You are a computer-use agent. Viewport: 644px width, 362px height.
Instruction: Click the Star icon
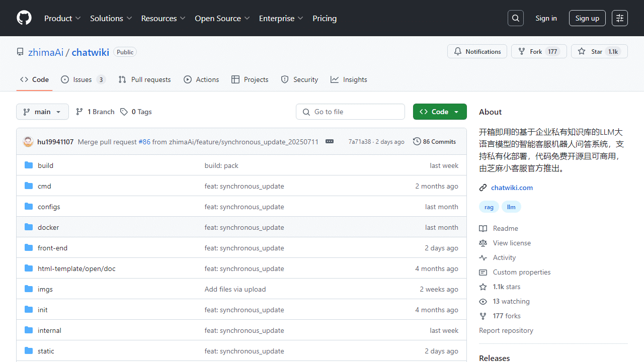(x=582, y=51)
